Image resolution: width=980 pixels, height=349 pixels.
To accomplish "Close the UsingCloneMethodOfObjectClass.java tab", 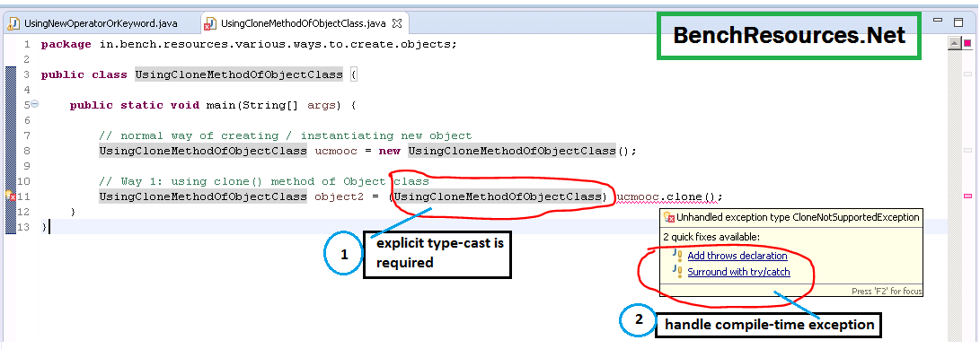I will coord(396,23).
